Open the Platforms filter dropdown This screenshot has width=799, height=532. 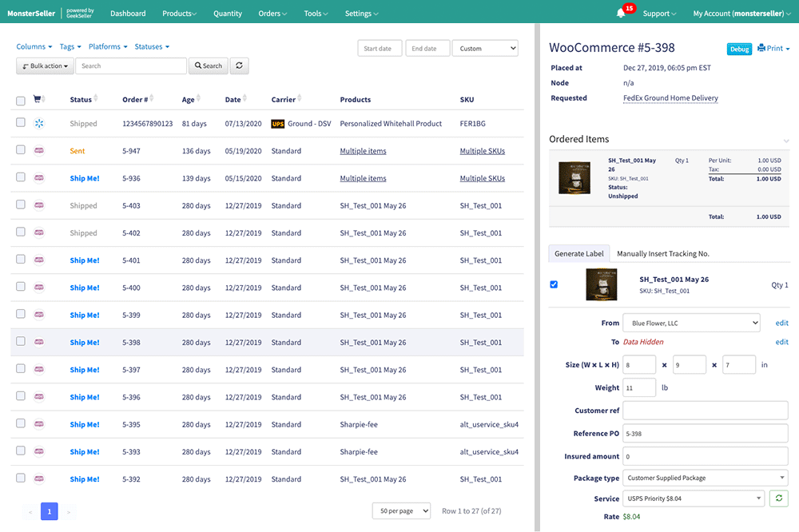pos(108,46)
